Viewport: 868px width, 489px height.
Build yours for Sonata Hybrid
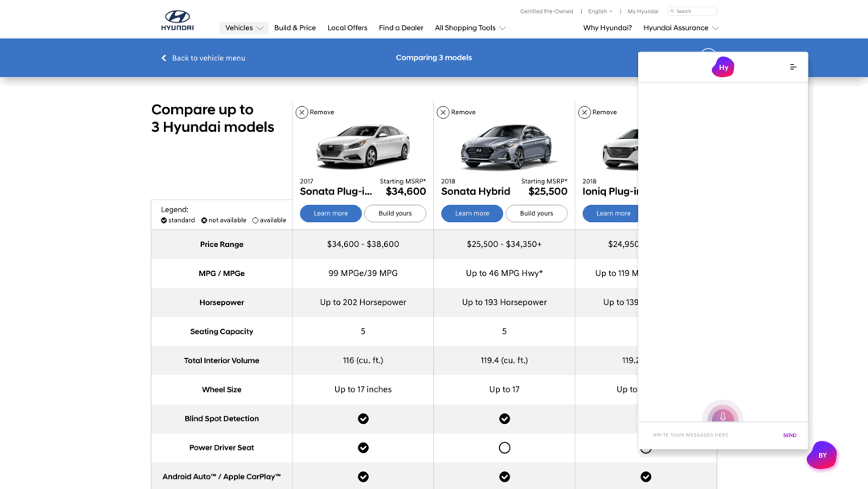click(x=536, y=213)
